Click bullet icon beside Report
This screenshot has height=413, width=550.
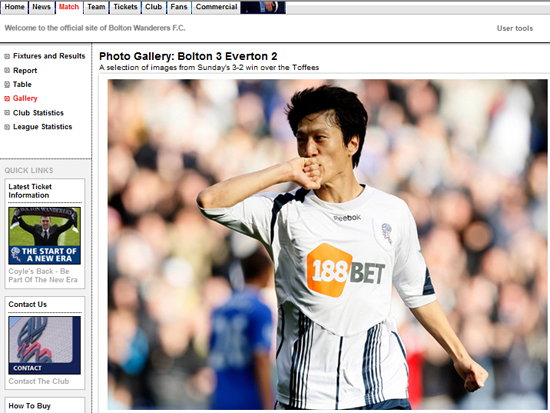pos(7,70)
